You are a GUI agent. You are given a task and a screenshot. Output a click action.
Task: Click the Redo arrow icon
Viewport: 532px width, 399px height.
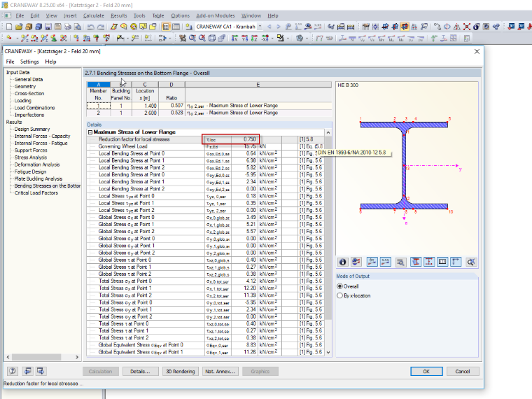coord(101,27)
